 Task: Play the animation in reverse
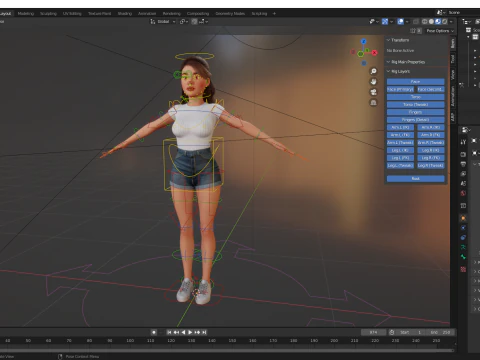pos(183,332)
